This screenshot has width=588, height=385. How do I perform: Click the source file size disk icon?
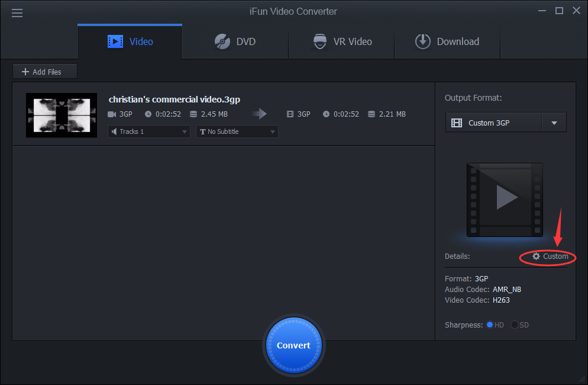click(x=193, y=114)
